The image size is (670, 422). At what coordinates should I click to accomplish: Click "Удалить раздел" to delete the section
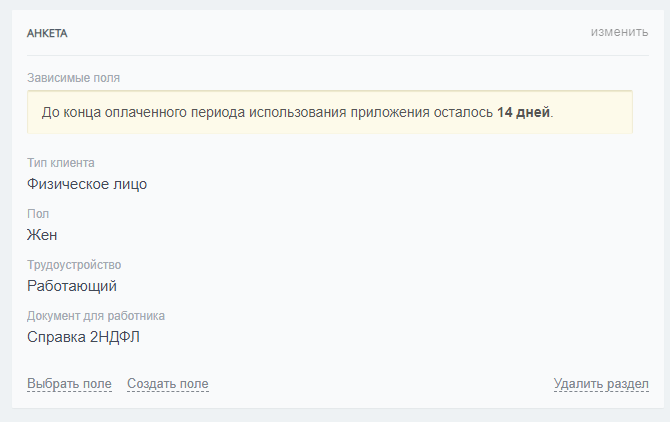(x=601, y=384)
